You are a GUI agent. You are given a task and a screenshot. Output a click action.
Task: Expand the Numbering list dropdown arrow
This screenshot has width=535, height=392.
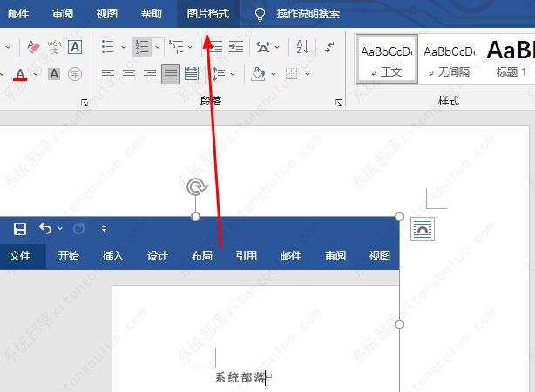click(x=157, y=47)
